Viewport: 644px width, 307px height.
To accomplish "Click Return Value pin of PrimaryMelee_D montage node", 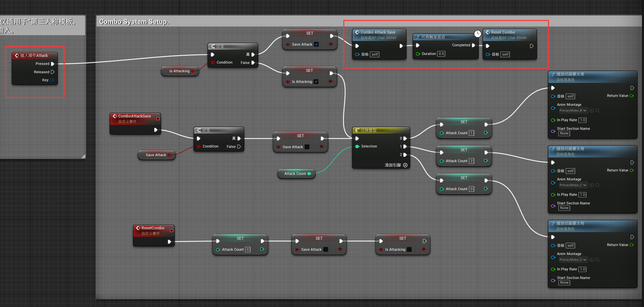I will pyautogui.click(x=632, y=245).
